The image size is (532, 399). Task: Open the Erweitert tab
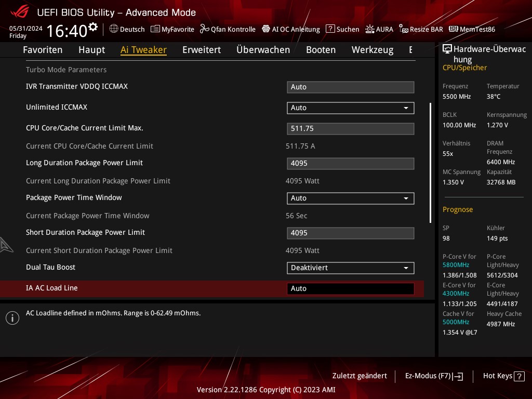[202, 50]
